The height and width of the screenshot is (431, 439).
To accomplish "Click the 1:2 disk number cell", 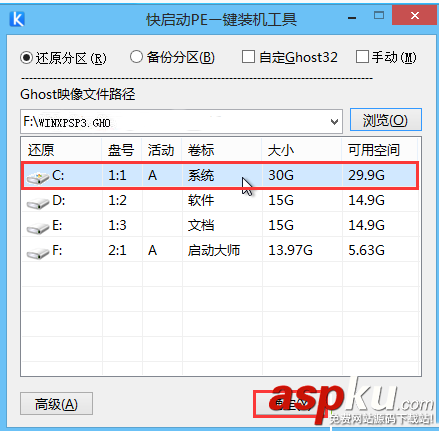I will coord(117,201).
